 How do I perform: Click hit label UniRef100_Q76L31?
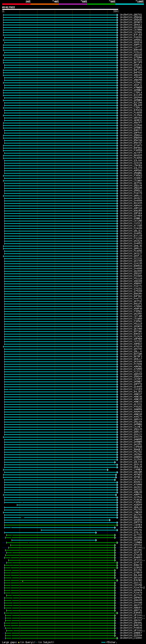tap(131, 532)
